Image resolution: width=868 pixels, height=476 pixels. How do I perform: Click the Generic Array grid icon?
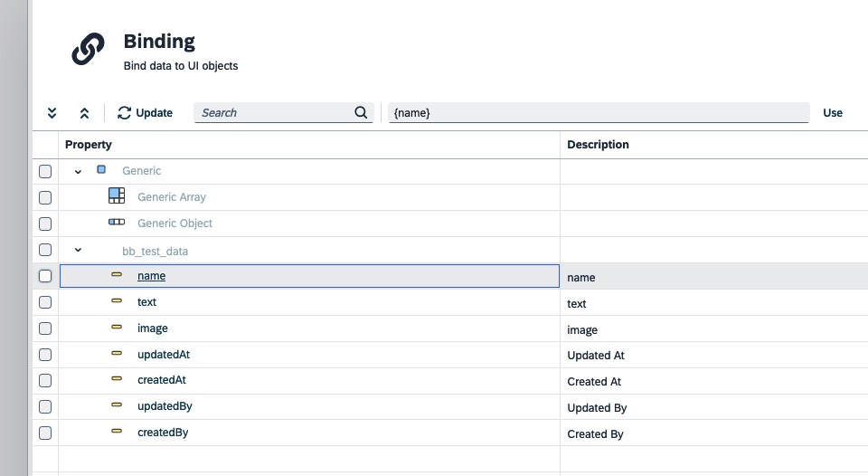tap(116, 196)
